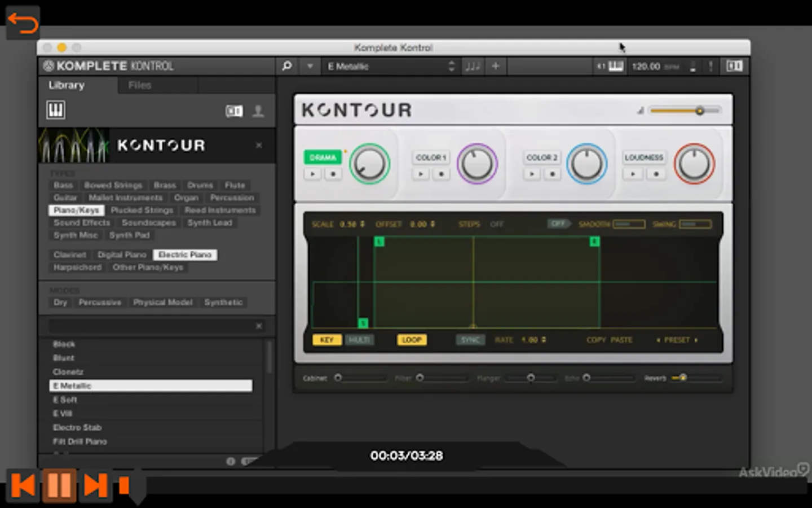Select the piano keys instrument icon
812x508 pixels.
click(56, 110)
